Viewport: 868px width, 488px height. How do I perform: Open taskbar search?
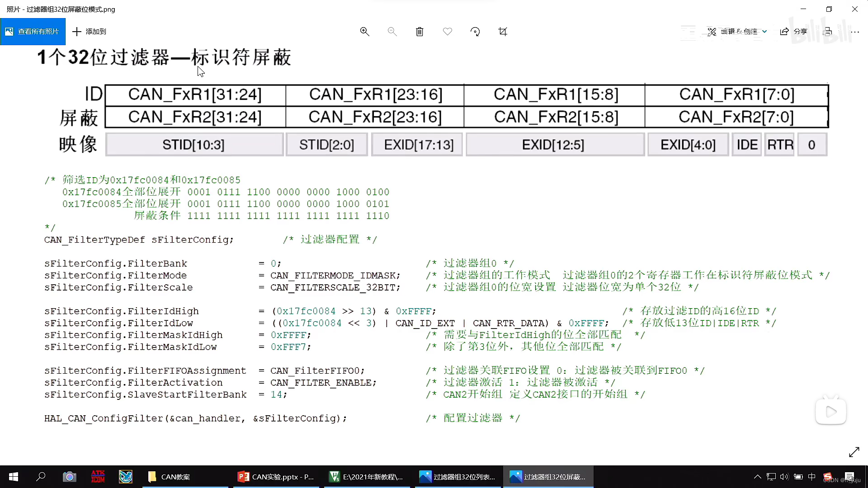pos(41,477)
